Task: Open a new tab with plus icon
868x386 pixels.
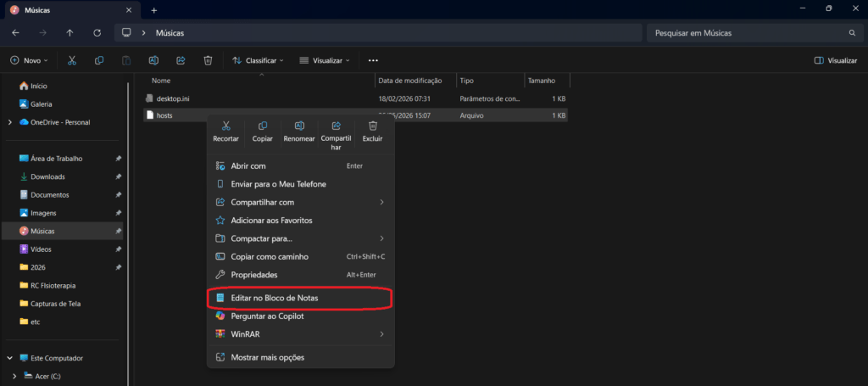Action: point(154,10)
